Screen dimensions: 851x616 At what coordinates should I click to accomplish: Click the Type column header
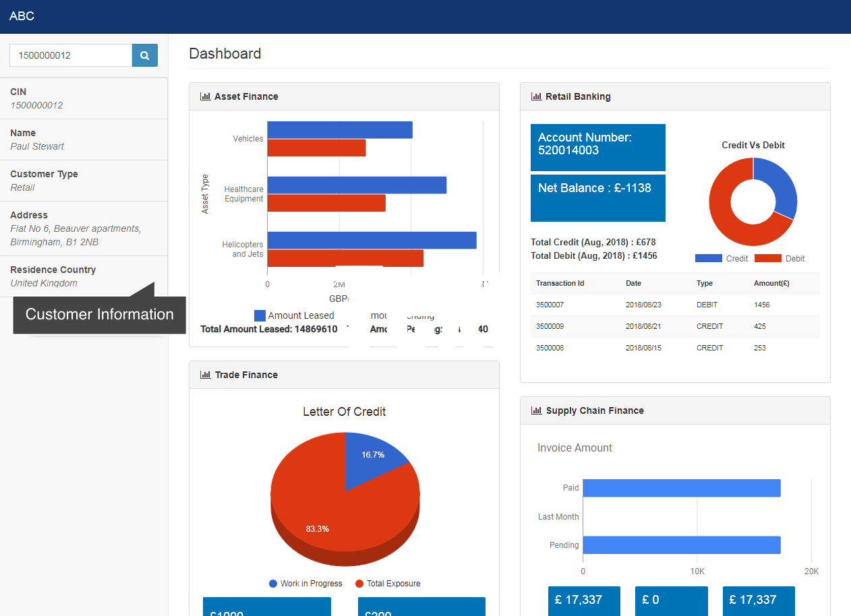(705, 283)
